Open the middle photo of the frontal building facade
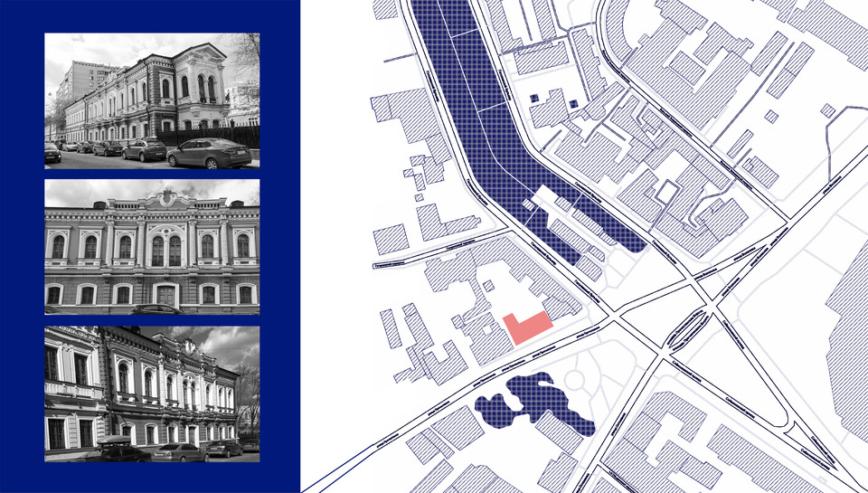Image resolution: width=868 pixels, height=493 pixels. [x=152, y=247]
